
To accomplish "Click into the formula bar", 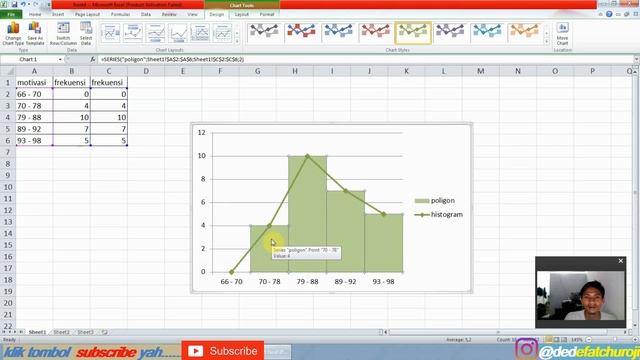I will (x=365, y=60).
